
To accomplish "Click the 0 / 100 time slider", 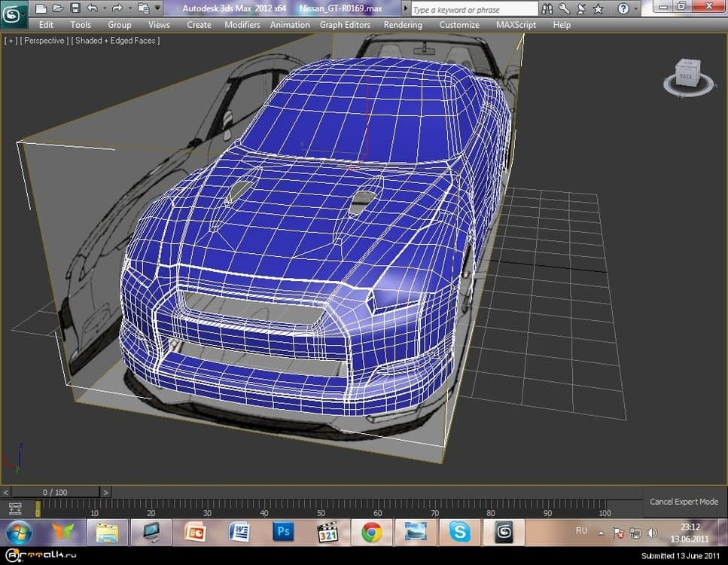I will click(x=55, y=493).
